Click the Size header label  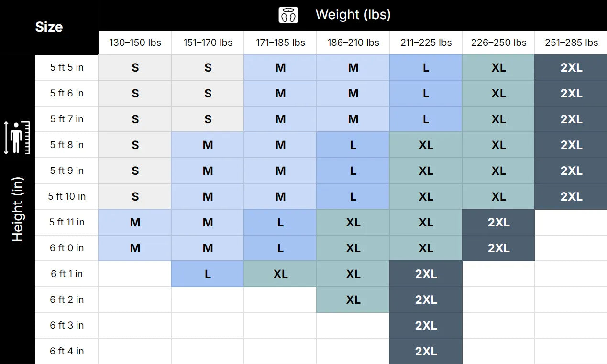point(49,27)
